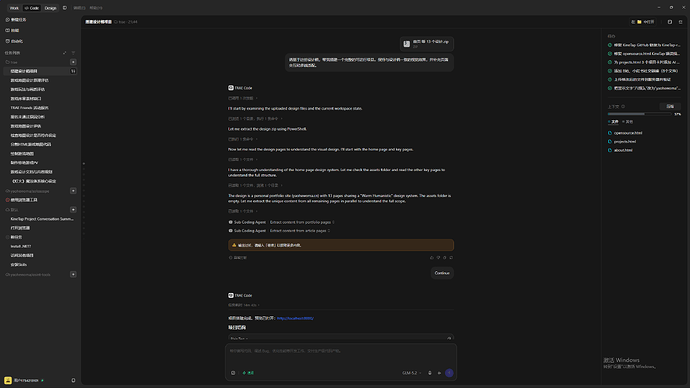The width and height of the screenshot is (690, 388).
Task: Copy the Plain Text code block
Action: [x=449, y=339]
